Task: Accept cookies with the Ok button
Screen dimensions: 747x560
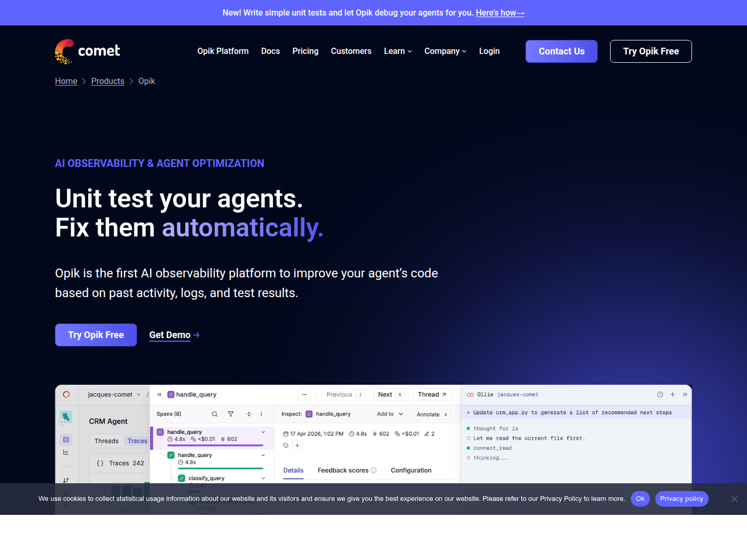Action: click(640, 499)
